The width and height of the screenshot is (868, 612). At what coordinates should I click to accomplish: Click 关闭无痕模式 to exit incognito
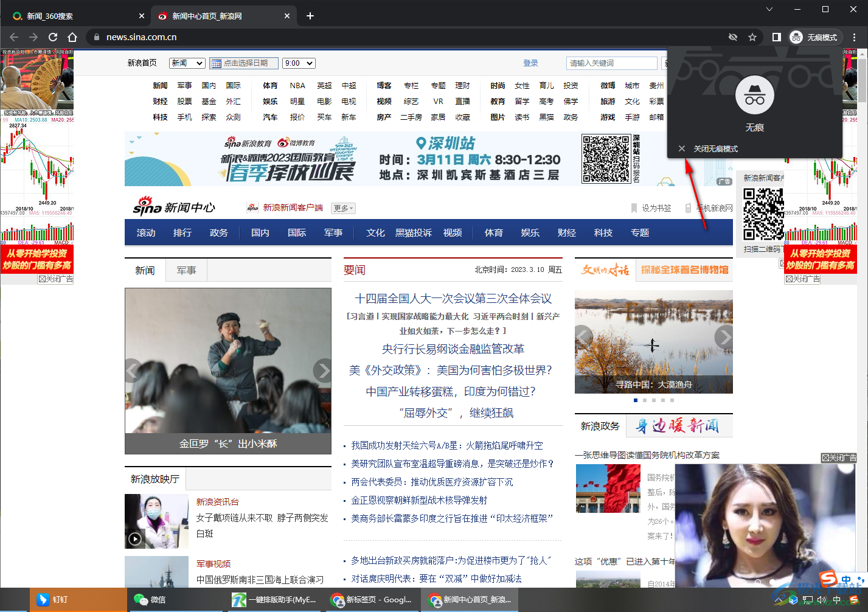(715, 148)
